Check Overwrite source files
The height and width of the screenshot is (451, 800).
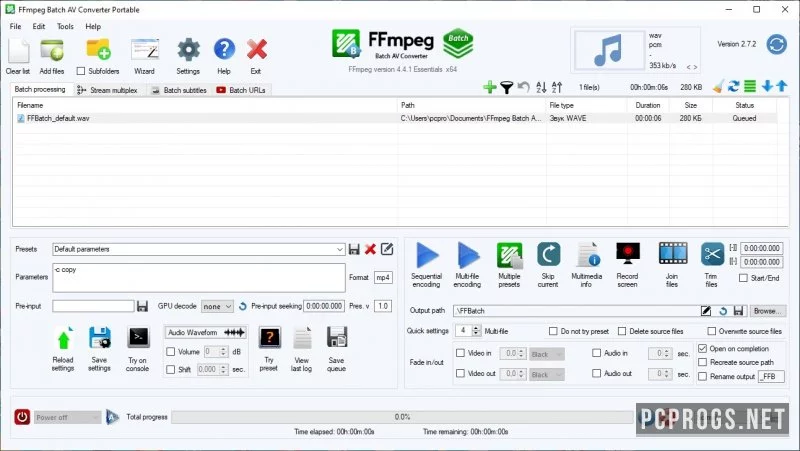coord(712,331)
